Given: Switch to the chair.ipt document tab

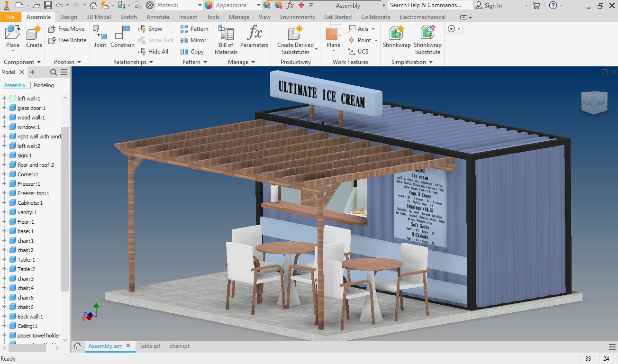Looking at the screenshot, I should [180, 346].
